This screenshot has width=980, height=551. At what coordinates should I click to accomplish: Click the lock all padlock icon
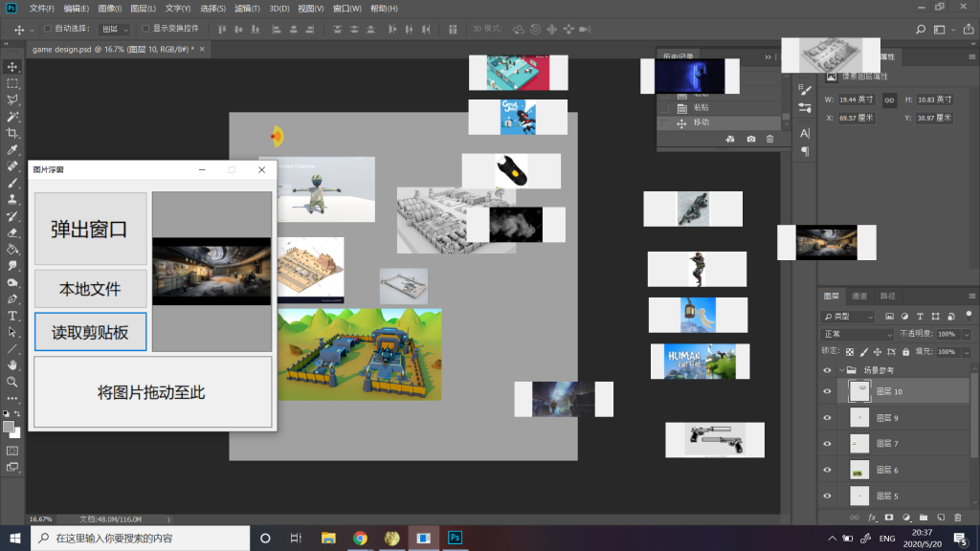(x=905, y=352)
